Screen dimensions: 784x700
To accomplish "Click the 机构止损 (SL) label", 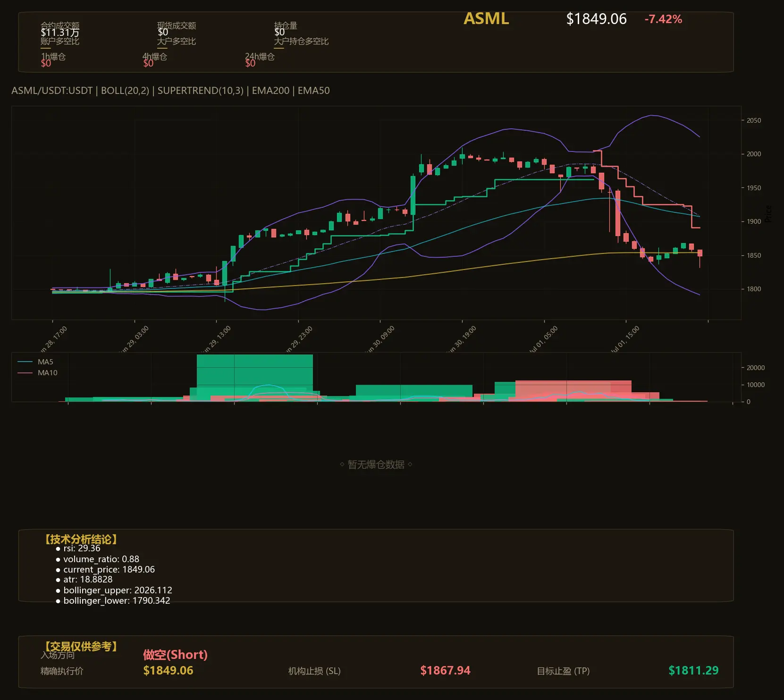I will 314,671.
